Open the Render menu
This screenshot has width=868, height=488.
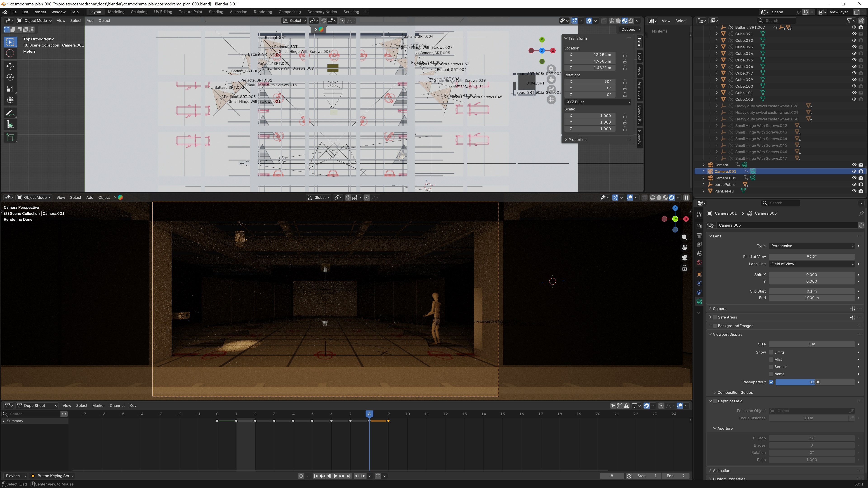39,12
